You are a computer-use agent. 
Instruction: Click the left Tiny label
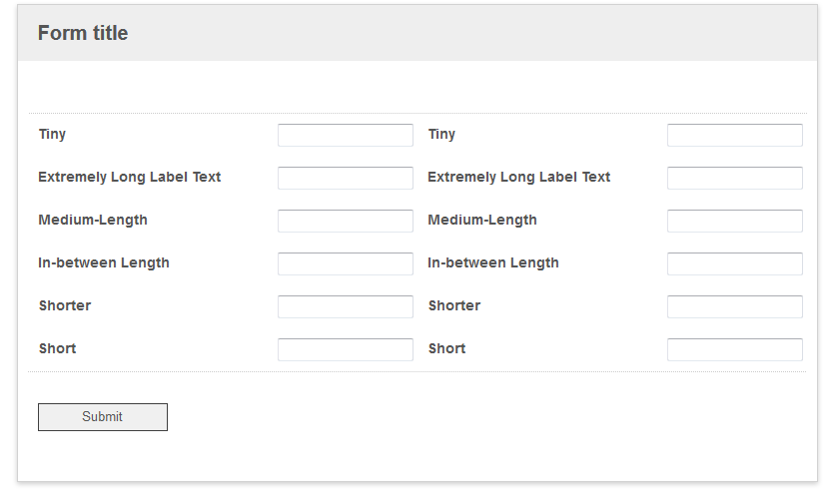pyautogui.click(x=52, y=135)
